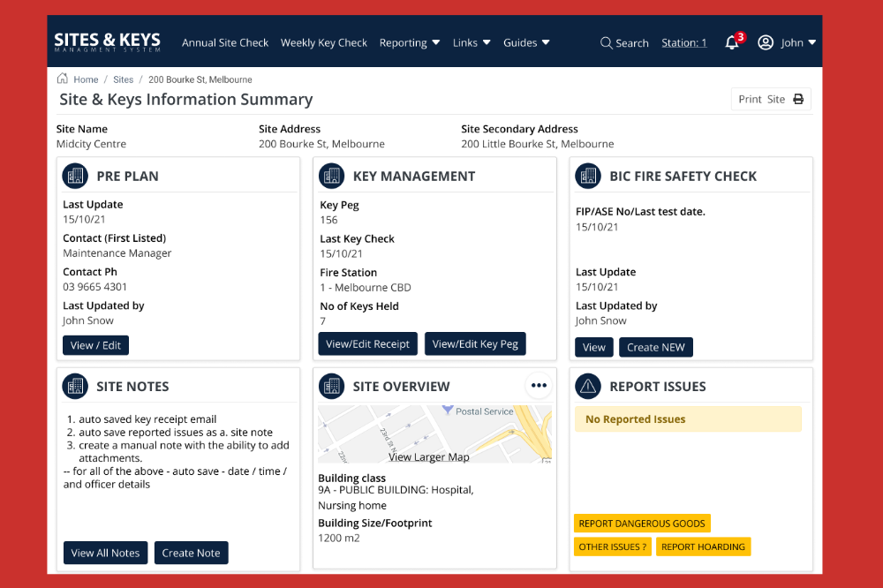Click the printer icon on Print Site
The height and width of the screenshot is (588, 883).
coord(798,99)
